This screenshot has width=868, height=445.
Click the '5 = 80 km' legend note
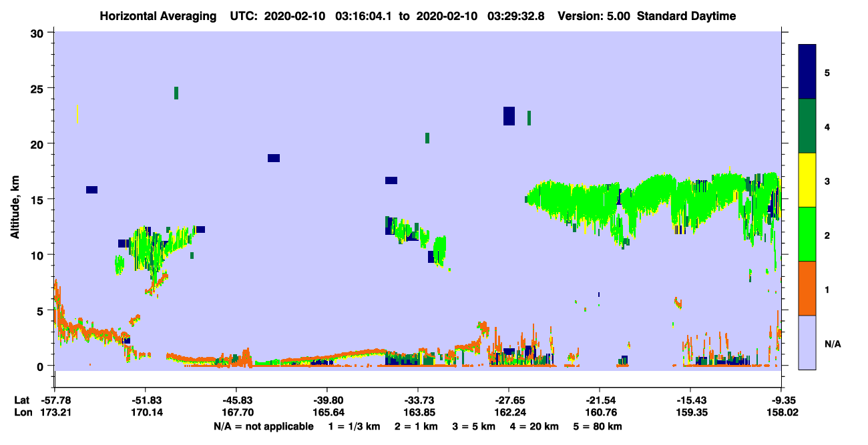[598, 426]
